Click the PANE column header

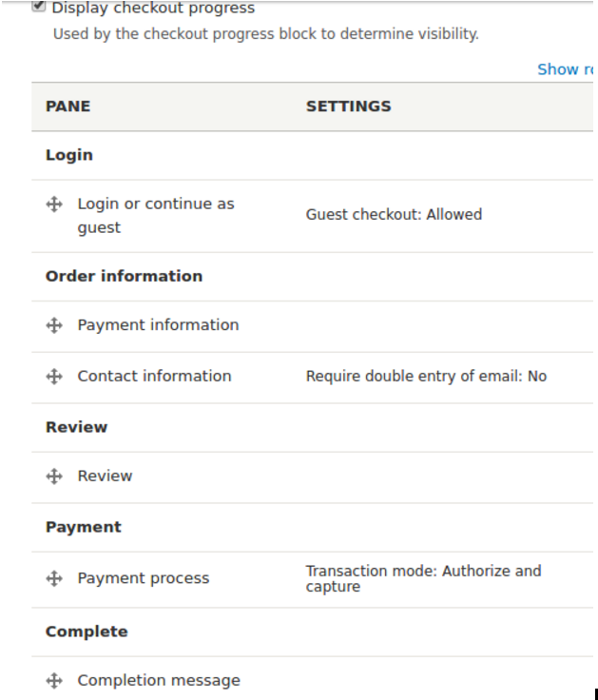point(68,107)
